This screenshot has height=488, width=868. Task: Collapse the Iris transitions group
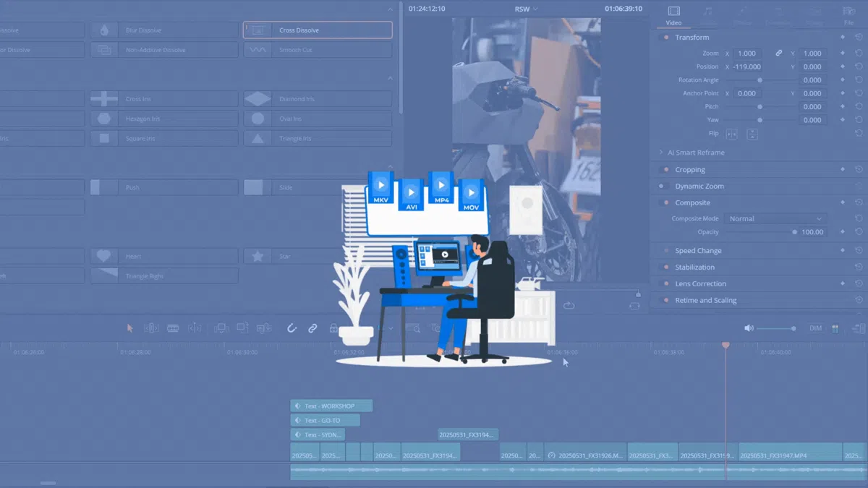[x=391, y=78]
